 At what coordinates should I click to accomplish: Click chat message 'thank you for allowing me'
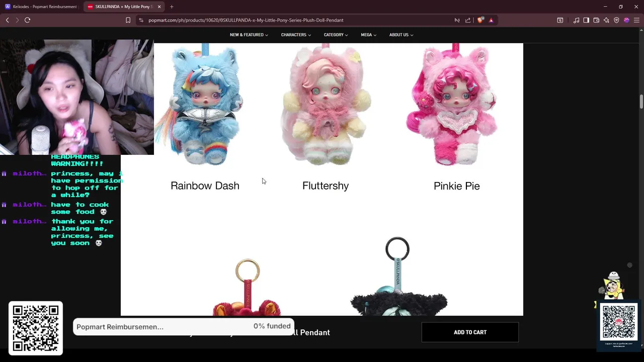point(82,232)
